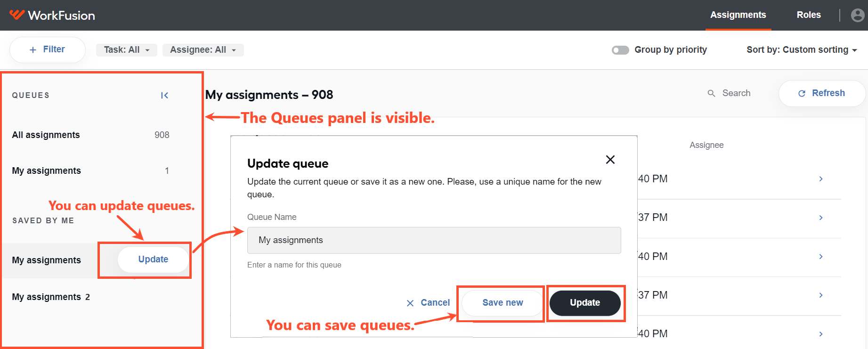Switch to the Roles tab
The width and height of the screenshot is (868, 349).
(809, 15)
